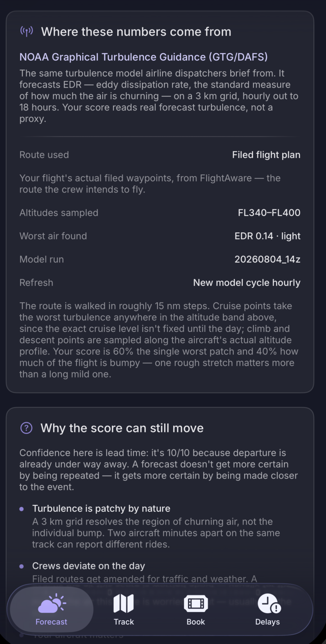Screen dimensions: 326x644
Task: Click the question mark circle icon
Action: coord(26,428)
